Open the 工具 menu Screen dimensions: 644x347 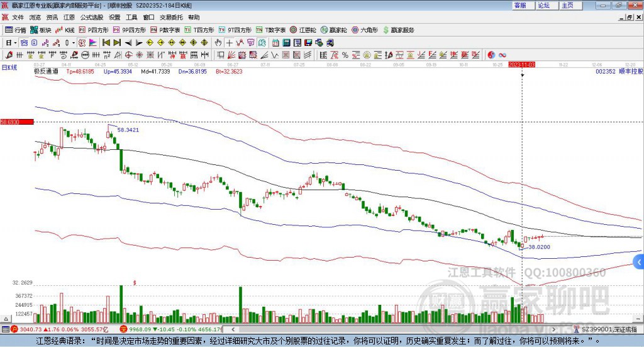point(131,17)
